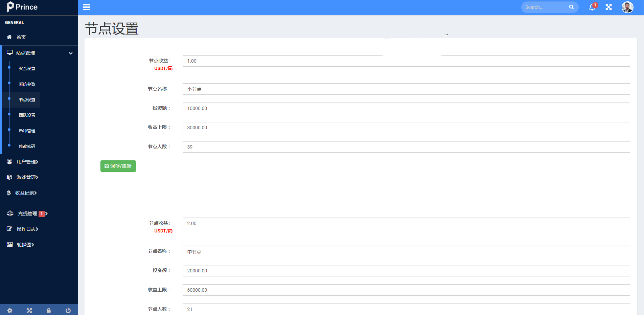Open the notifications bell
Screen dimensions: 644x315
pyautogui.click(x=592, y=7)
